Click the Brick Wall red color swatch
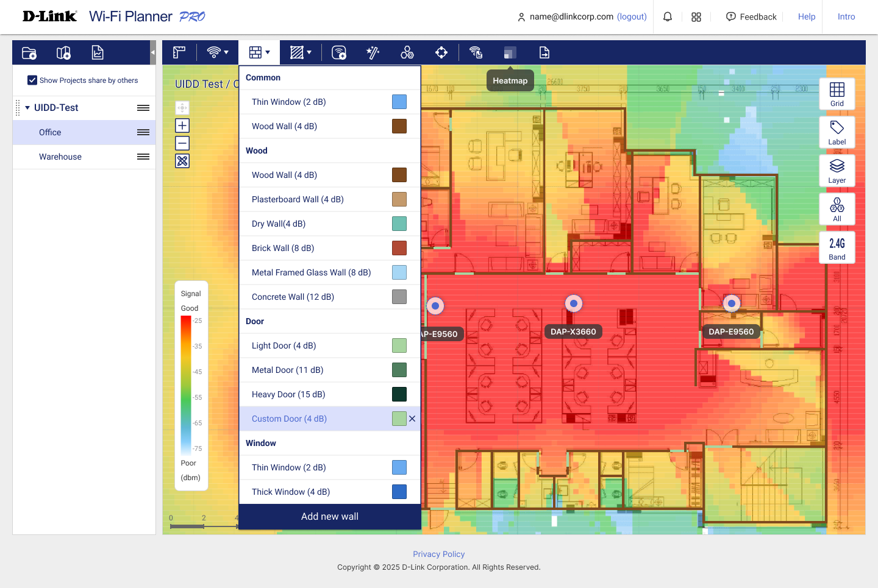The height and width of the screenshot is (588, 878). [399, 248]
